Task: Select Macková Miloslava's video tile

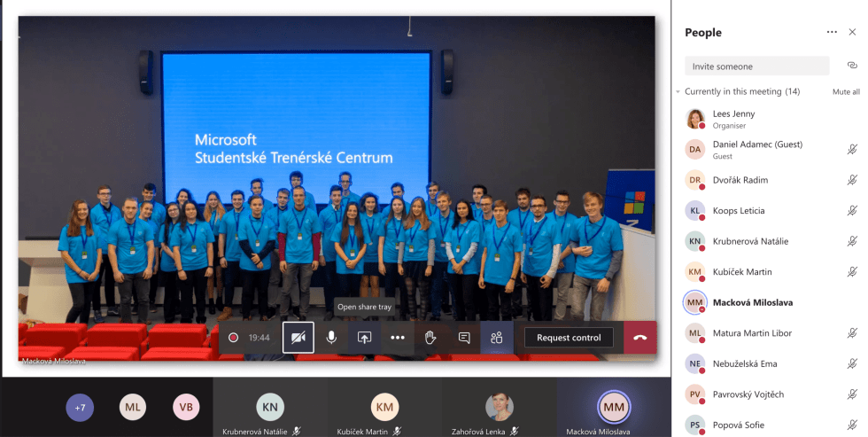Action: pyautogui.click(x=614, y=408)
